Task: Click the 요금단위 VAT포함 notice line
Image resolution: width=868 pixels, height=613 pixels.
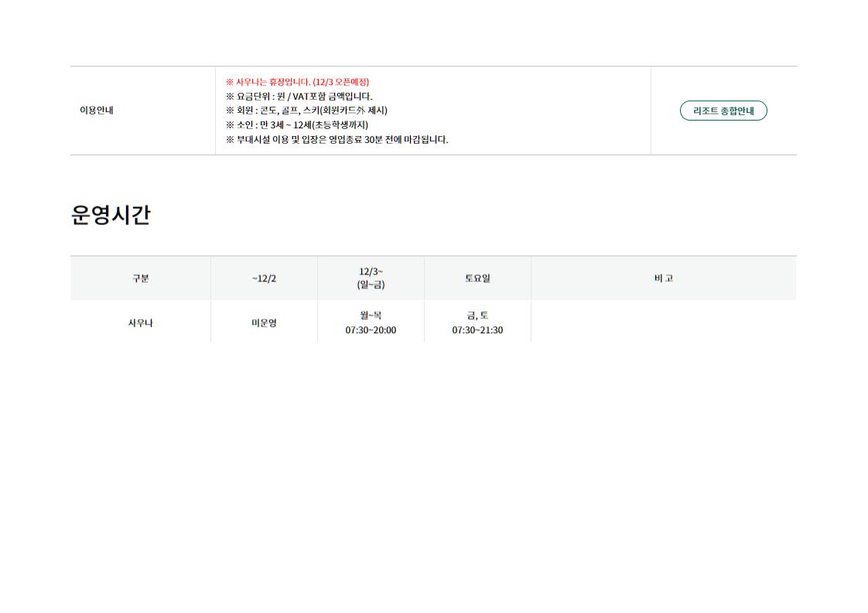Action: [299, 97]
